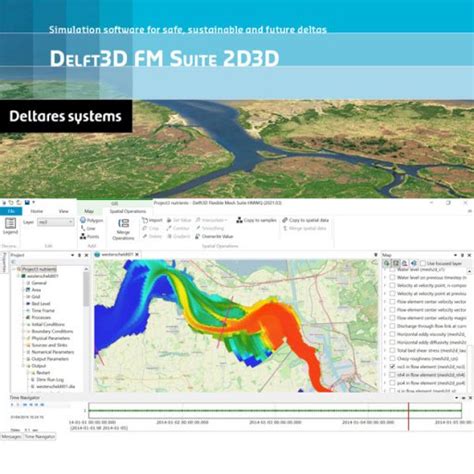Click the Set Value operation

[x=179, y=220]
